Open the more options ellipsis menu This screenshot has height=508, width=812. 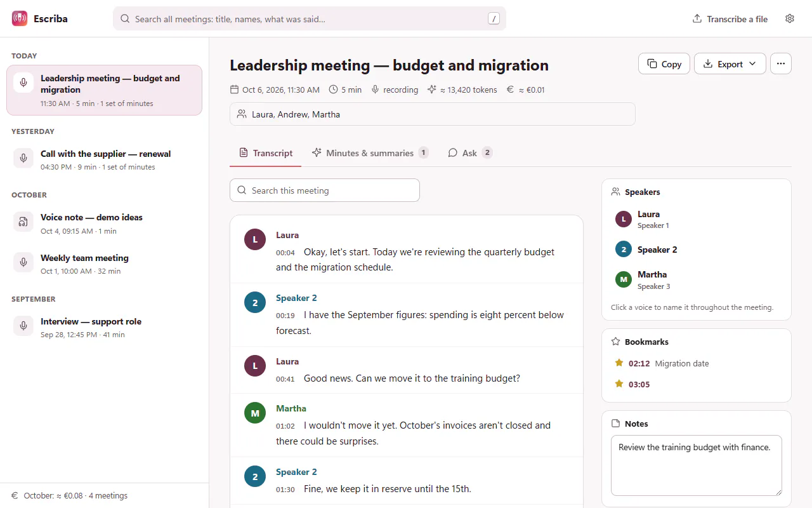pyautogui.click(x=781, y=63)
